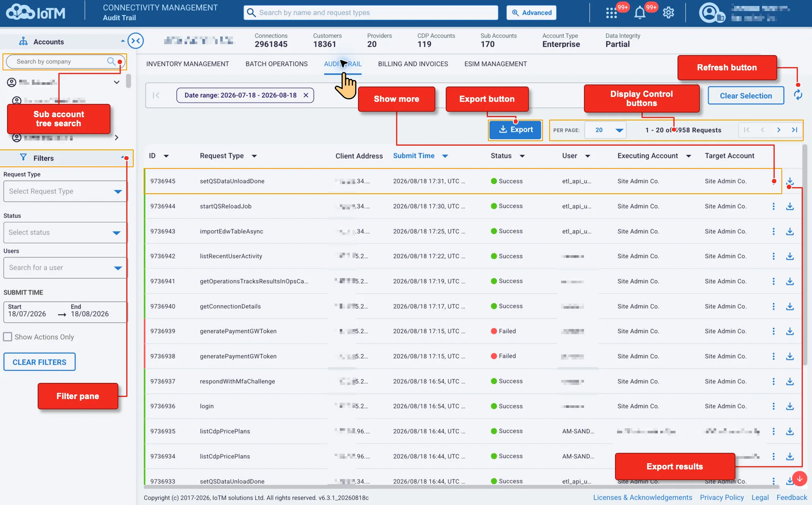Click the refresh icon beside Clear Selection
This screenshot has width=812, height=505.
tap(798, 95)
